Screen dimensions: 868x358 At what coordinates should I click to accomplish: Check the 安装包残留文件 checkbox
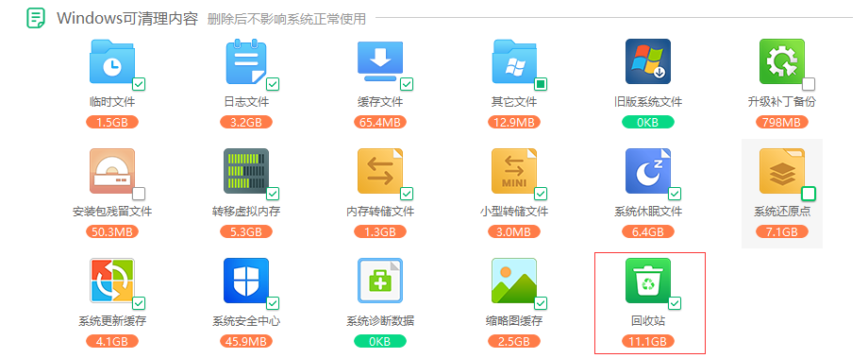point(139,194)
